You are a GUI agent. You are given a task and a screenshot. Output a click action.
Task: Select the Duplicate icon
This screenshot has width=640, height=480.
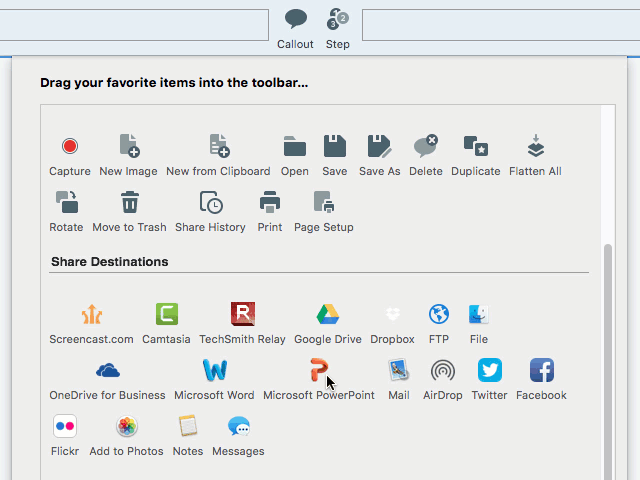pos(476,146)
